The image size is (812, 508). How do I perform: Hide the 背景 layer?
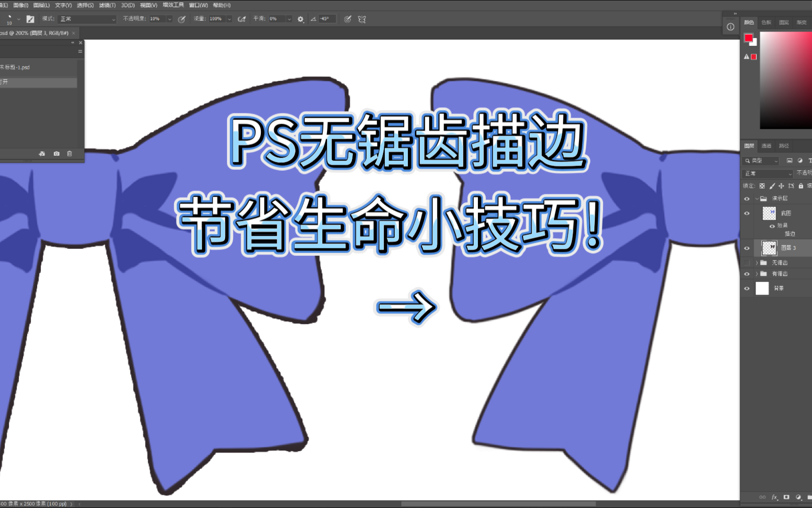point(747,288)
